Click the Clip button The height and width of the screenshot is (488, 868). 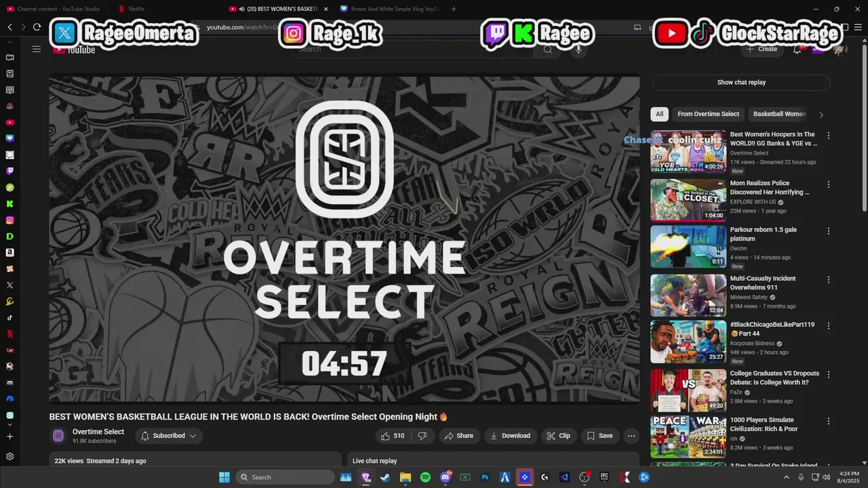[x=559, y=436]
